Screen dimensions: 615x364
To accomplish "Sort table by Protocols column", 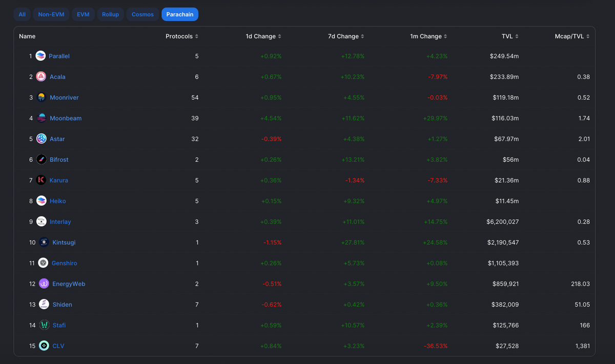I will (x=182, y=36).
